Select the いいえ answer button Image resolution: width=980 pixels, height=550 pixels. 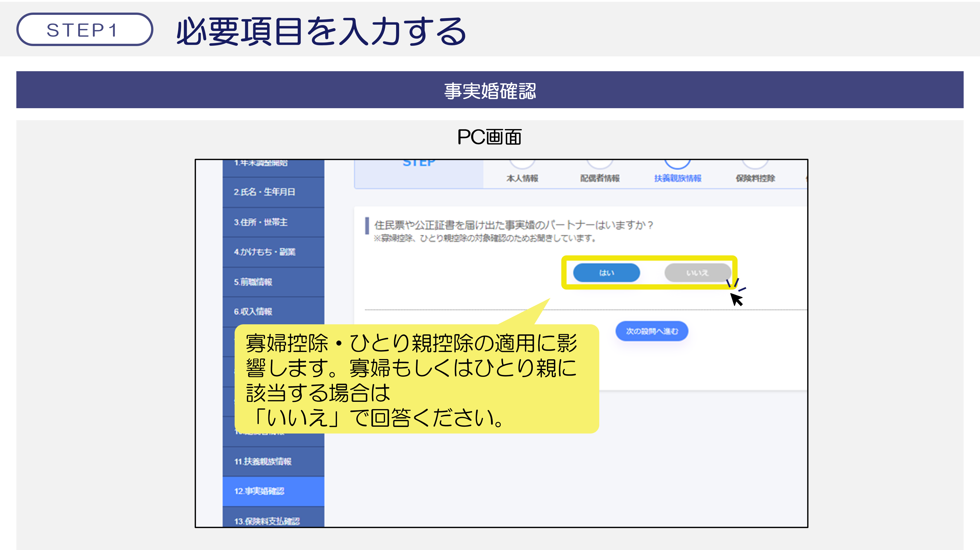(x=697, y=272)
